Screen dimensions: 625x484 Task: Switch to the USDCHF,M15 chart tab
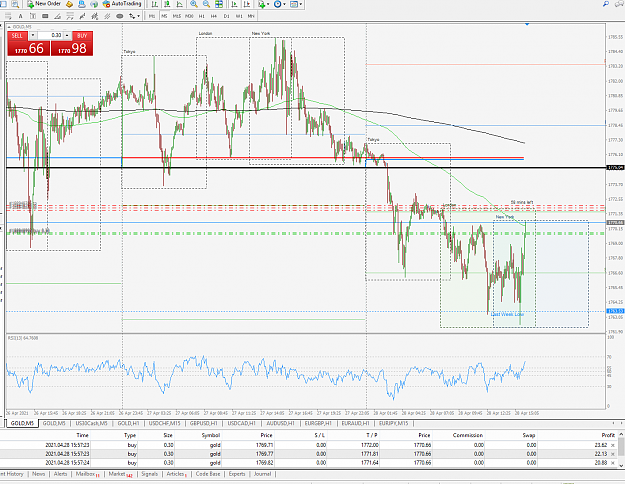pyautogui.click(x=164, y=423)
